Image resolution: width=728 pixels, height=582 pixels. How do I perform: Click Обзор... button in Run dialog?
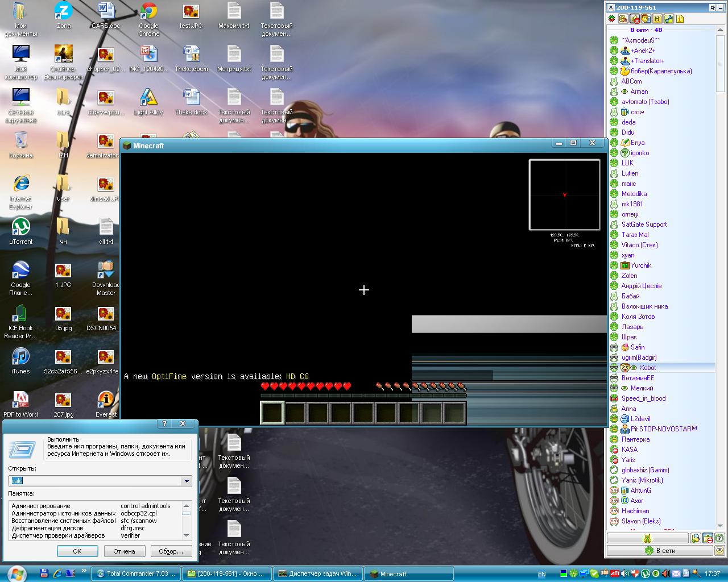[171, 551]
